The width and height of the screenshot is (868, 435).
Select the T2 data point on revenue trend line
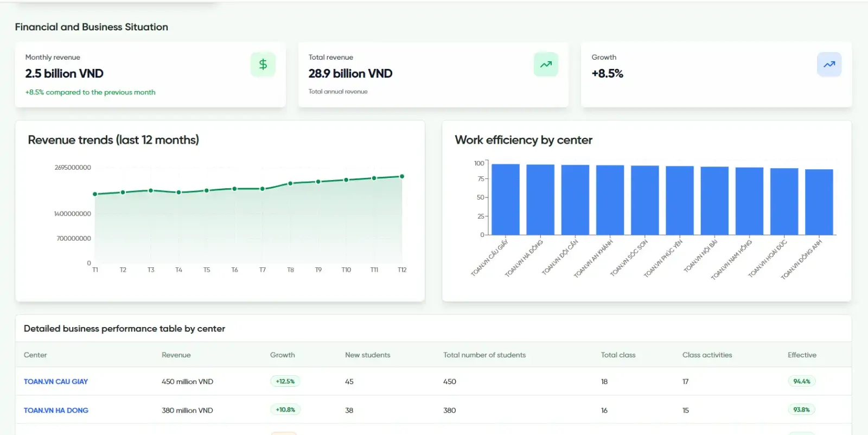click(x=123, y=192)
